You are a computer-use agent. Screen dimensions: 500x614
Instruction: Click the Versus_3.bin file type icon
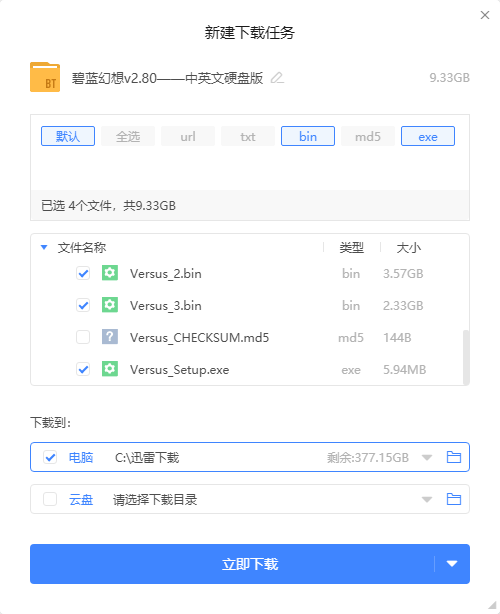coord(110,305)
